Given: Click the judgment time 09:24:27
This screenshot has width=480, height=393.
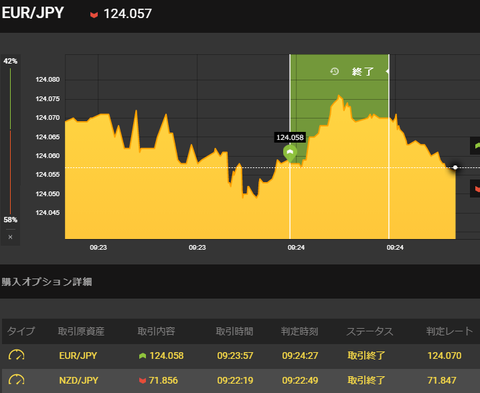Looking at the screenshot, I should click(300, 356).
